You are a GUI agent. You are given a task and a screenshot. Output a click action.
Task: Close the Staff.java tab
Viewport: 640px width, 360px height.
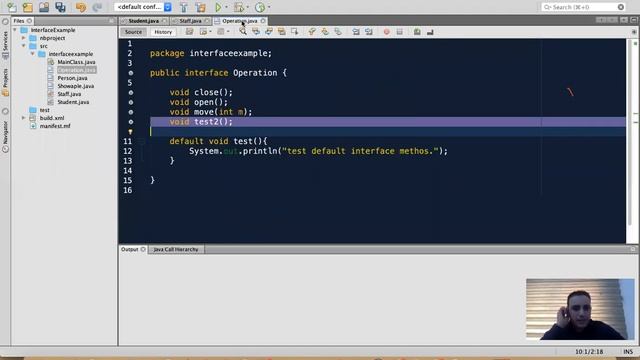207,20
